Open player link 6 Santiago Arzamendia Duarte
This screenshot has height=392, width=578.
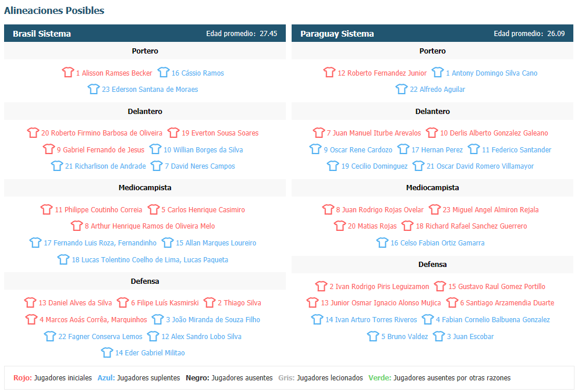coord(507,303)
